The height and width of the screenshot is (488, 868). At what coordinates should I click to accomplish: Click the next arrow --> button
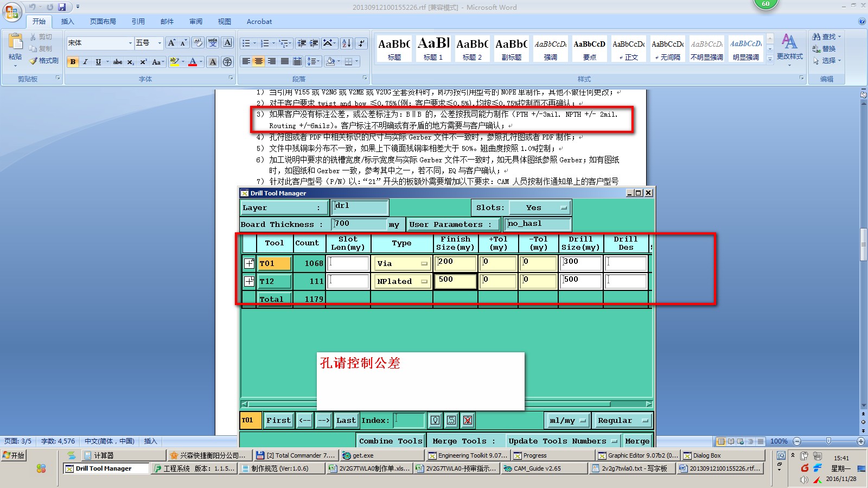pos(323,421)
